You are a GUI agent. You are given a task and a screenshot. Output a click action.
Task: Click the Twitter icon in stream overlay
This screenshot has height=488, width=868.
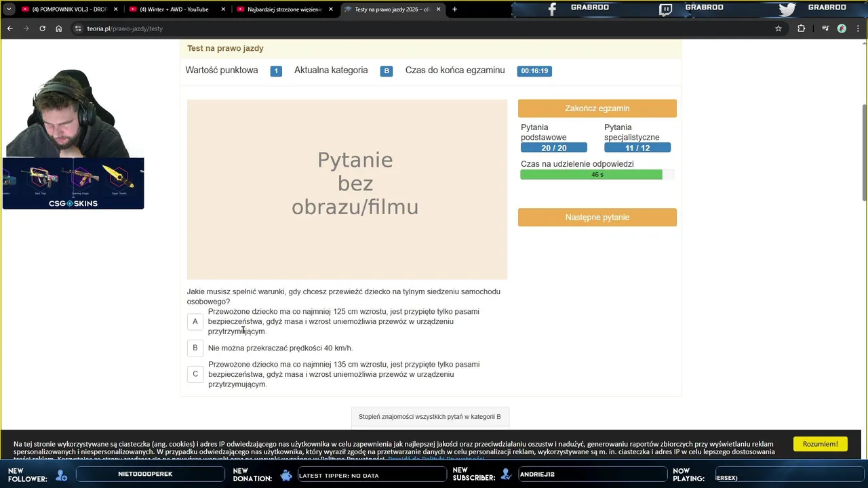(x=787, y=9)
